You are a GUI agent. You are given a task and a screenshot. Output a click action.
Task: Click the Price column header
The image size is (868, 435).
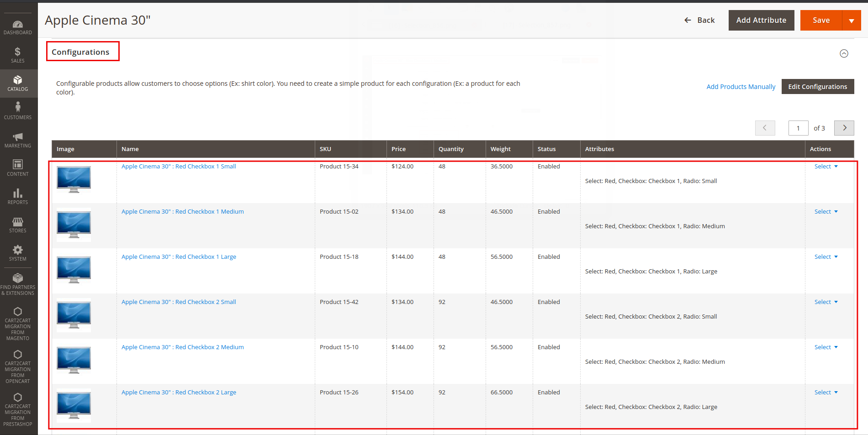click(410, 149)
